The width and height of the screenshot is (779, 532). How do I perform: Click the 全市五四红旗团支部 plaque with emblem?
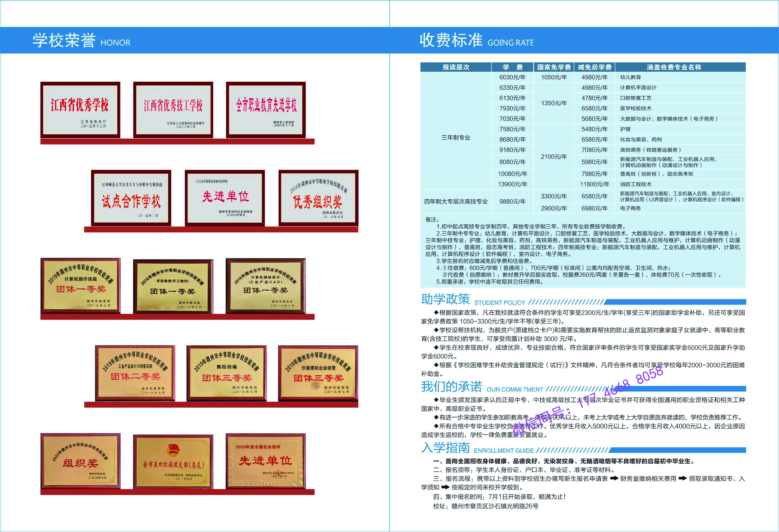click(173, 462)
